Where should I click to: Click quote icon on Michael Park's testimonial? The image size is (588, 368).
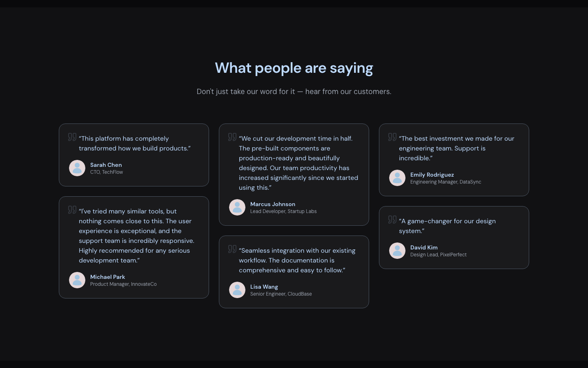tap(72, 210)
